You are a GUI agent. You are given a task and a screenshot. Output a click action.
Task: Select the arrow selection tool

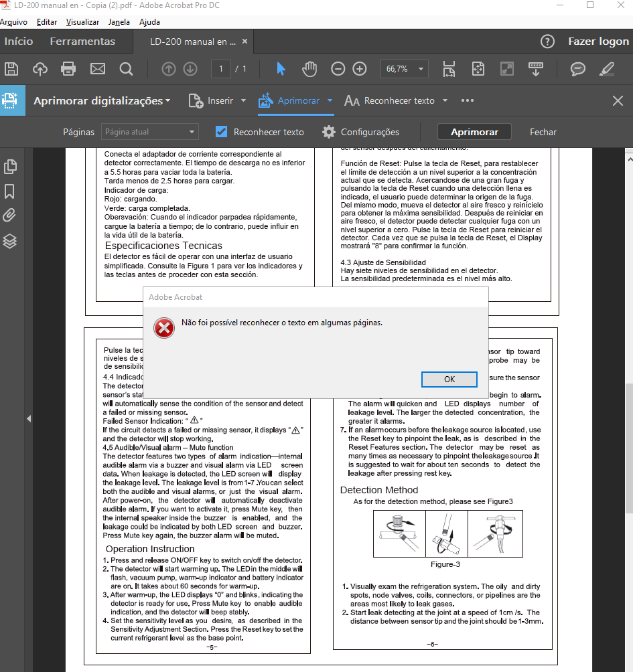(281, 69)
